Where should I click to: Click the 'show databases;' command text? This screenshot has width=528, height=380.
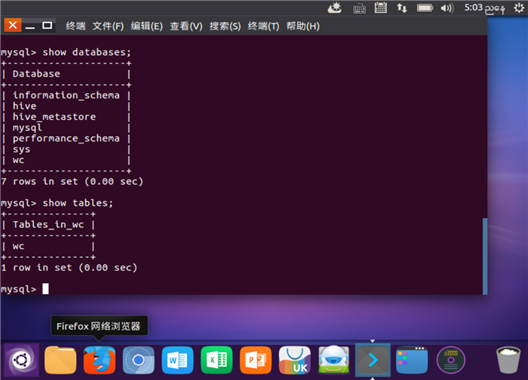87,52
